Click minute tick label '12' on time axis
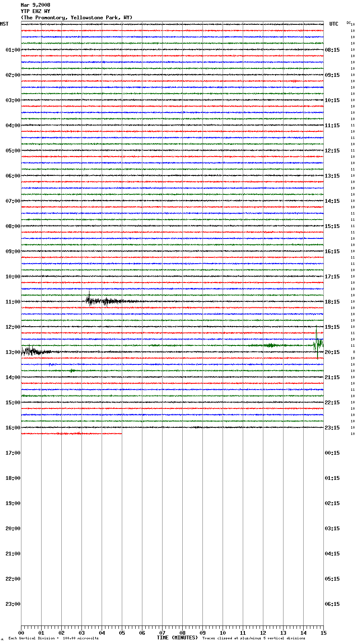This screenshot has width=357, height=644. coord(263,633)
